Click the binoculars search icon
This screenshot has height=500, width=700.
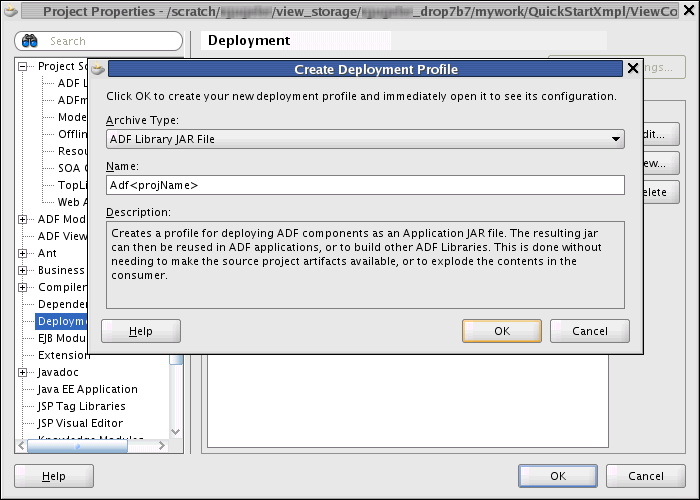pos(29,41)
